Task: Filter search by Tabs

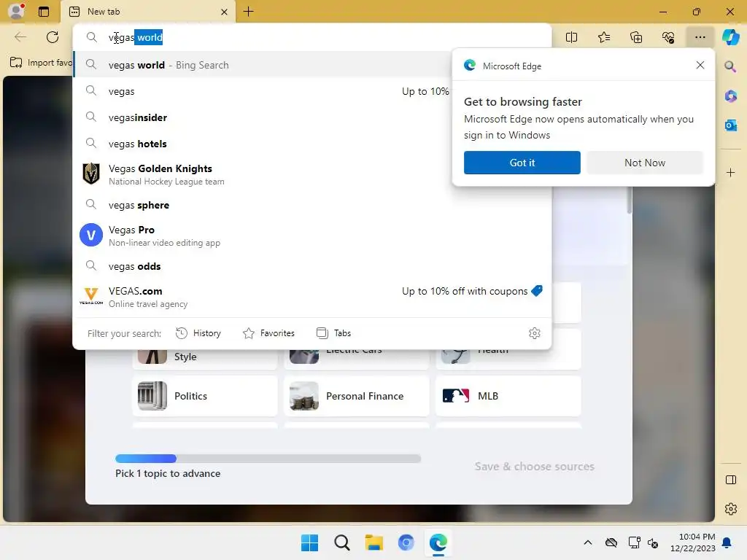Action: 334,332
